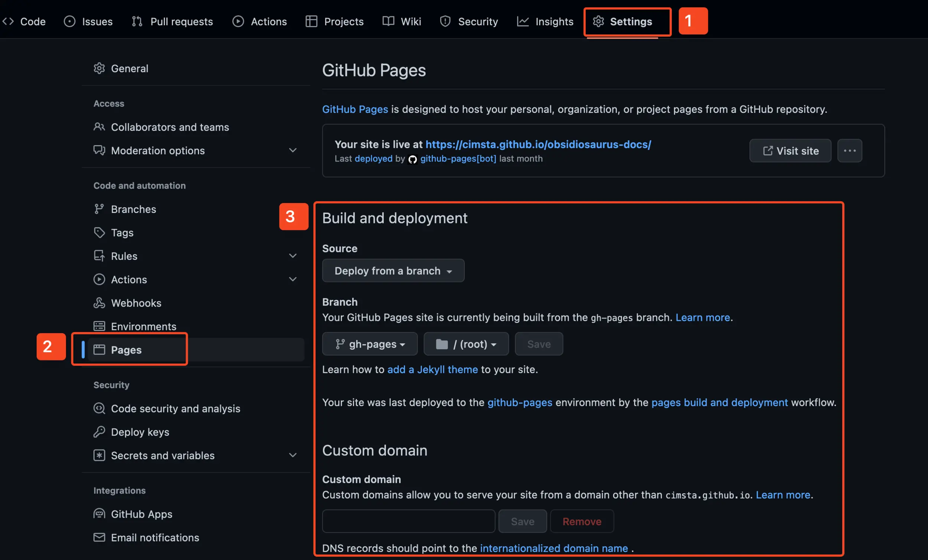Expand the Moderation options section
This screenshot has height=560, width=928.
[x=293, y=150]
